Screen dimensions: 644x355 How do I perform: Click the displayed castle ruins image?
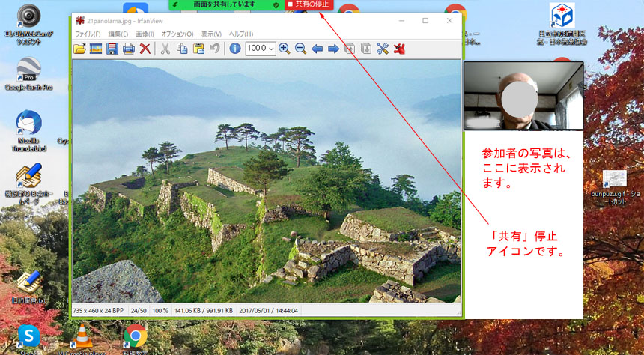pos(267,181)
